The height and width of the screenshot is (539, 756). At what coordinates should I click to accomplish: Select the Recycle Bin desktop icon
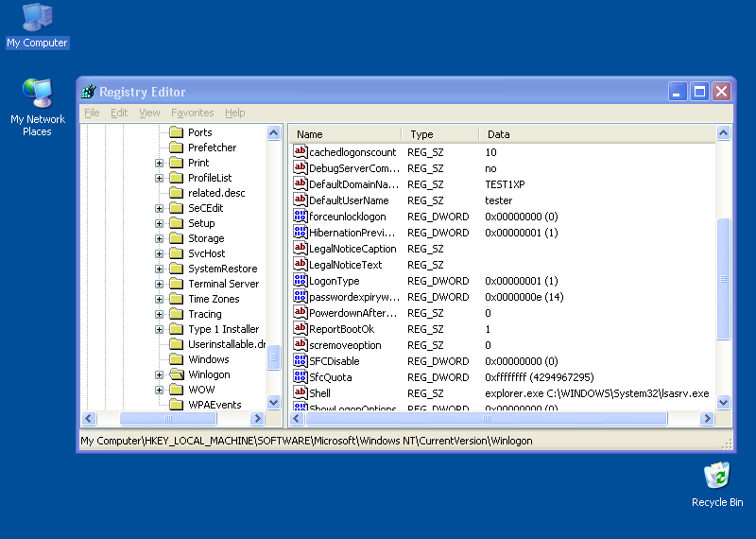(x=717, y=484)
